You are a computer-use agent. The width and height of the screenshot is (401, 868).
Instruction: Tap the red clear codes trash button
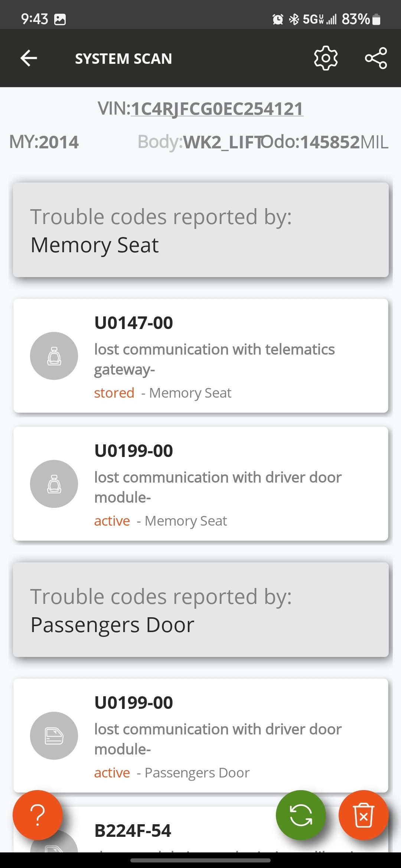click(x=363, y=815)
